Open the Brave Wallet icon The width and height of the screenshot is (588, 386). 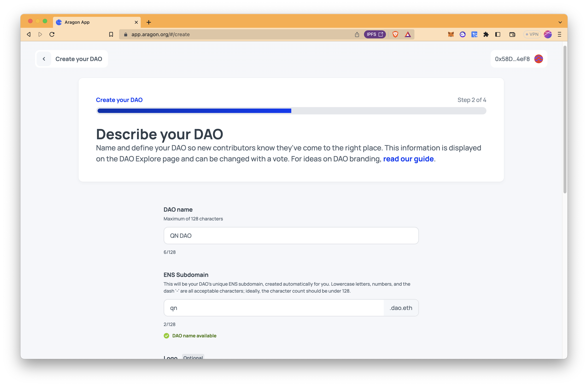click(x=512, y=34)
